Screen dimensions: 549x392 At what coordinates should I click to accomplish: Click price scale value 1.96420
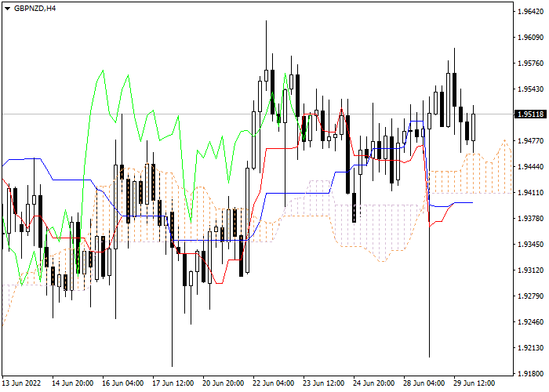pyautogui.click(x=530, y=12)
